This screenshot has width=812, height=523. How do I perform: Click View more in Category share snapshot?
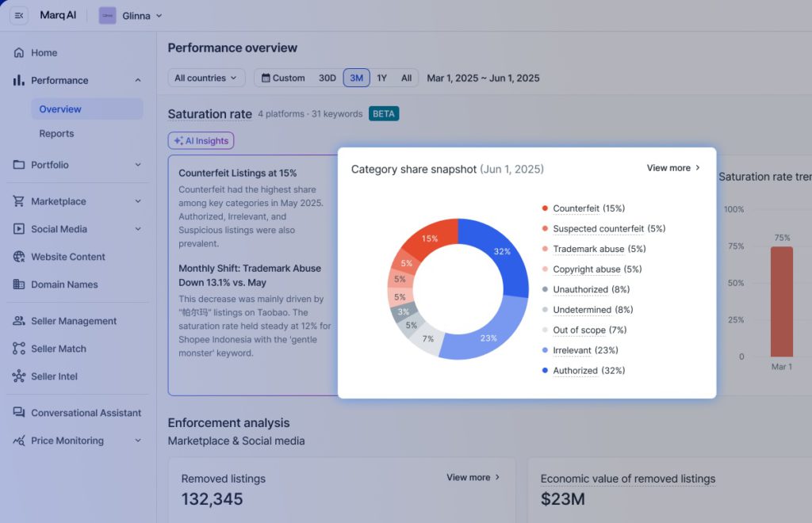click(x=673, y=168)
